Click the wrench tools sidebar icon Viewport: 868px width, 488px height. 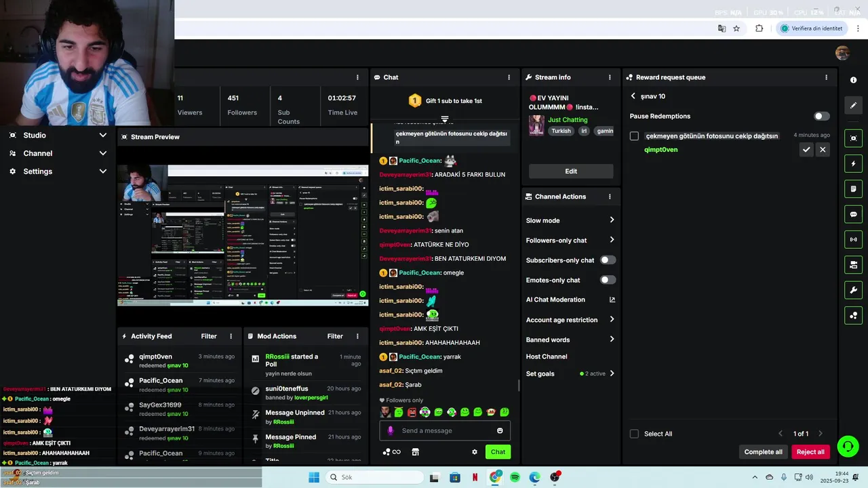pos(853,290)
